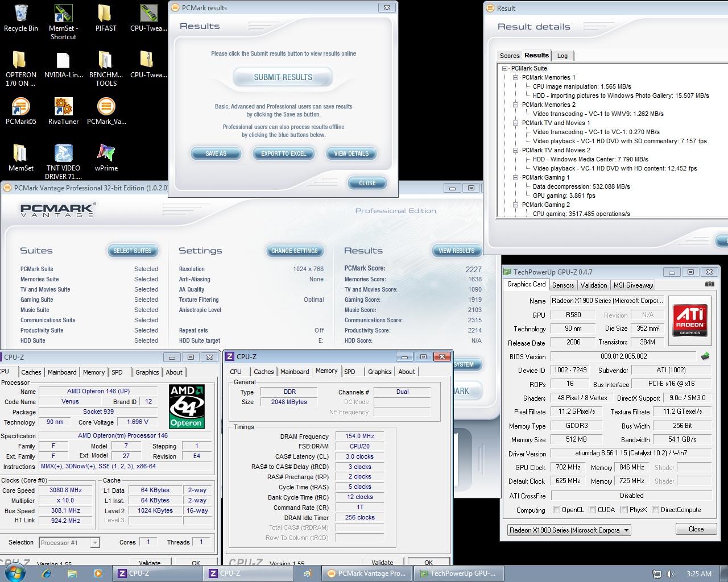The width and height of the screenshot is (728, 582).
Task: Open the Validation tab in GPU-Z
Action: pyautogui.click(x=594, y=285)
